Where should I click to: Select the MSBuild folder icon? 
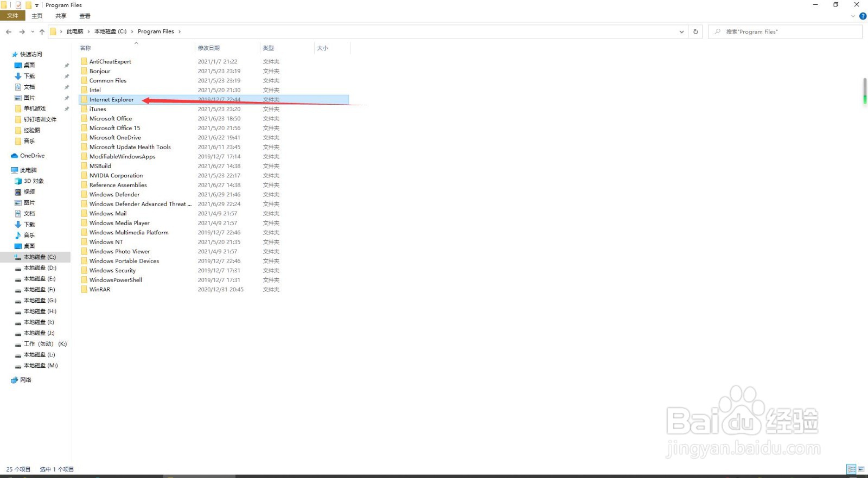[84, 166]
